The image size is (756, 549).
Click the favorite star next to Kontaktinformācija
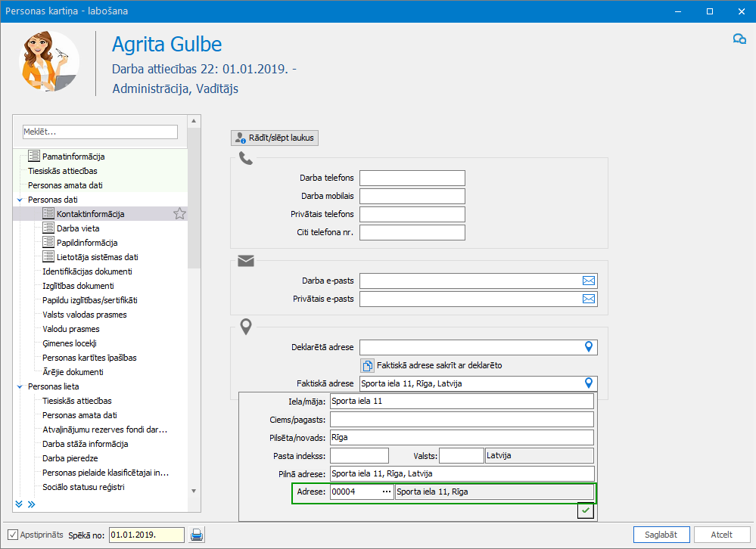179,214
